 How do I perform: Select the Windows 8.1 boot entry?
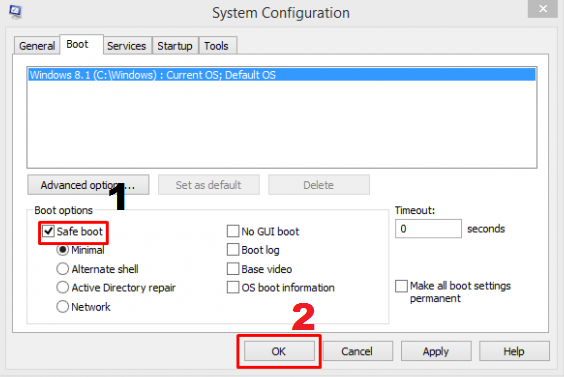click(x=282, y=75)
